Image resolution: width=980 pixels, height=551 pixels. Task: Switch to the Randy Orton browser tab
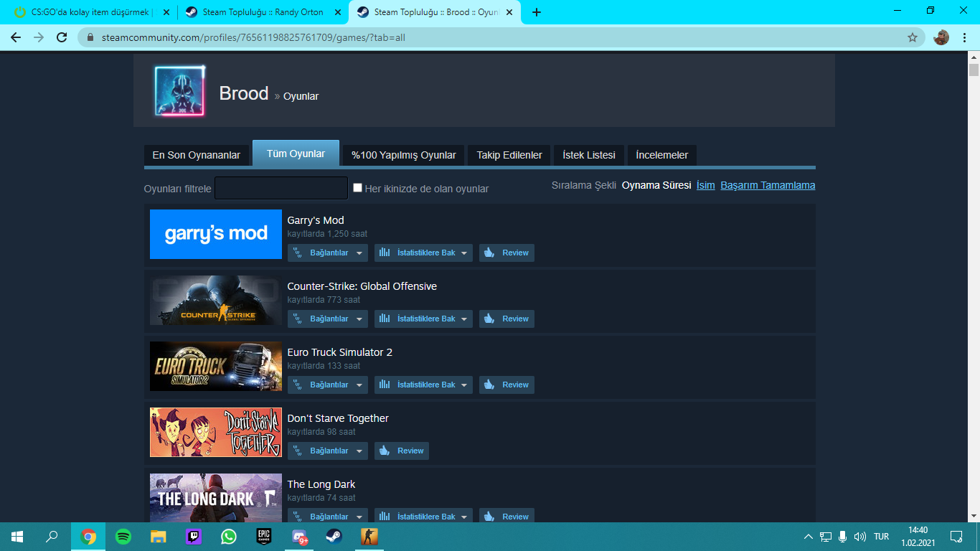click(x=263, y=12)
